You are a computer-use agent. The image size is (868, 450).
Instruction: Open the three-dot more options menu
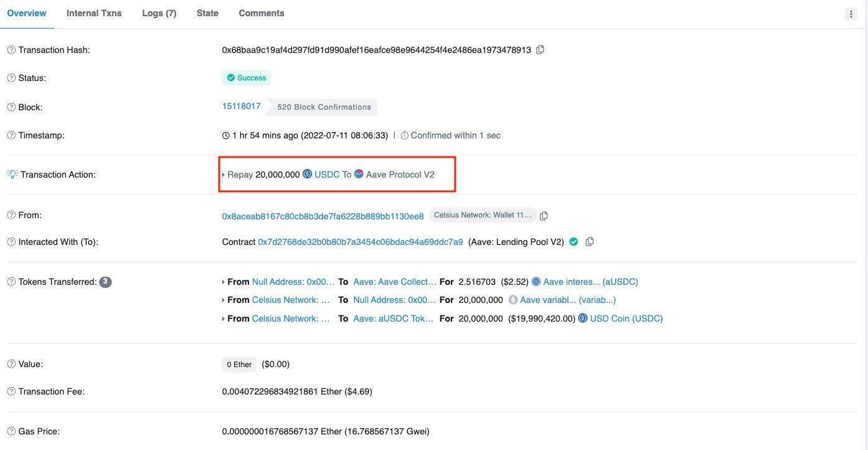tap(851, 14)
